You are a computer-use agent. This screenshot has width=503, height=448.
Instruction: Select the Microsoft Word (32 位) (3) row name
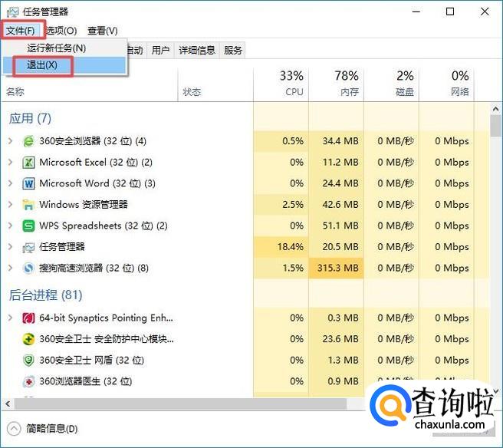tap(97, 183)
